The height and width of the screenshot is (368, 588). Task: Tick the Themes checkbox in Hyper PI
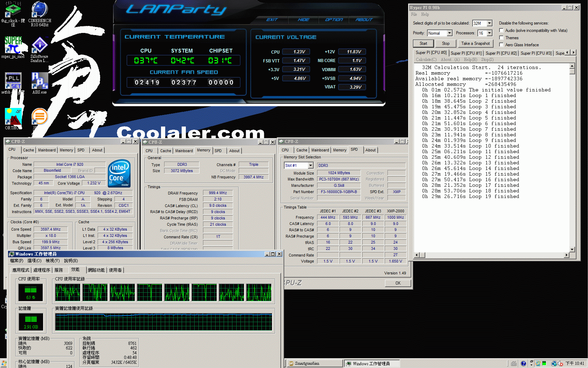(501, 38)
